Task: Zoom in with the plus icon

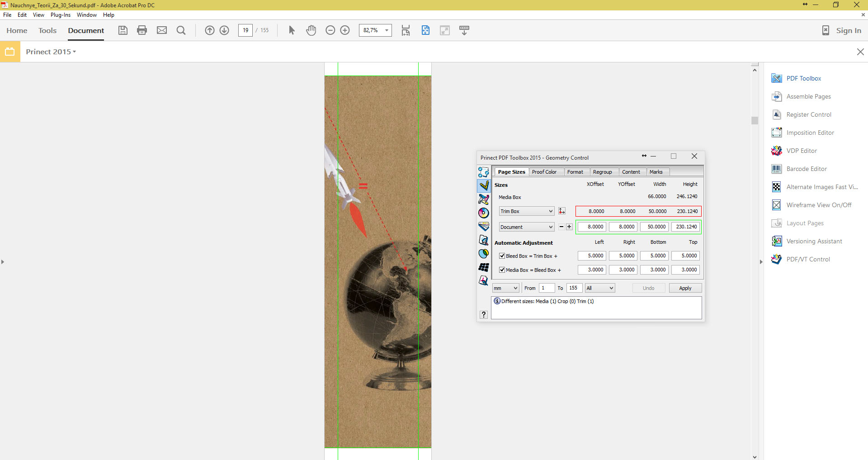Action: click(x=345, y=30)
